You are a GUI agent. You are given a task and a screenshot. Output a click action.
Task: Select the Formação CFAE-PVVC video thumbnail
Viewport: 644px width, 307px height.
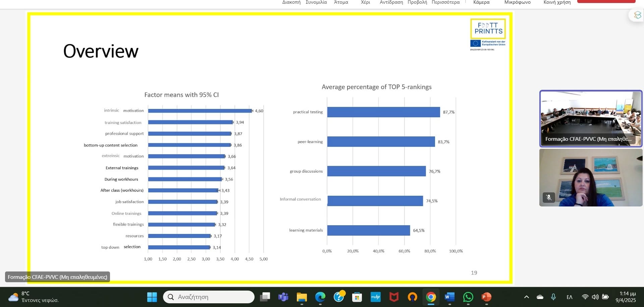(x=591, y=119)
